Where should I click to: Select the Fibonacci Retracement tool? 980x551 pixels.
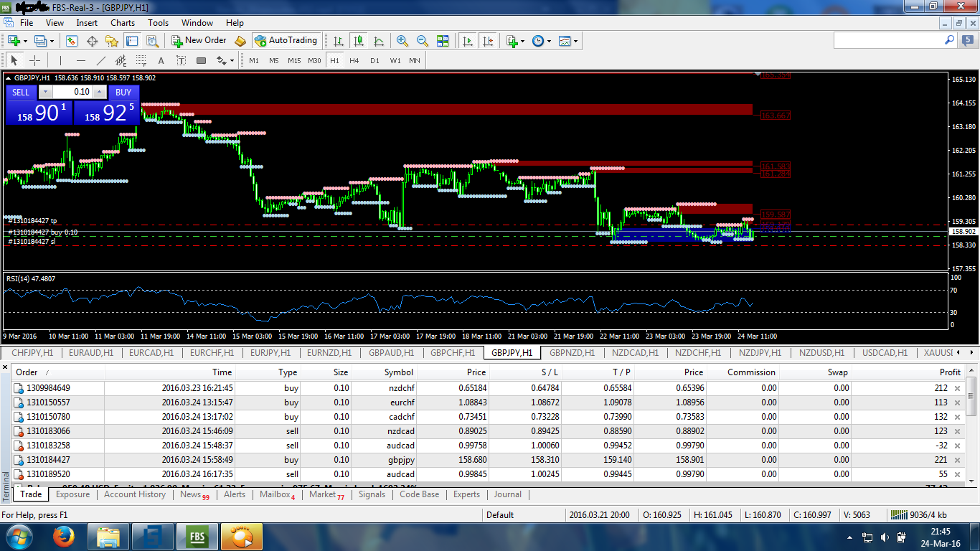(141, 60)
